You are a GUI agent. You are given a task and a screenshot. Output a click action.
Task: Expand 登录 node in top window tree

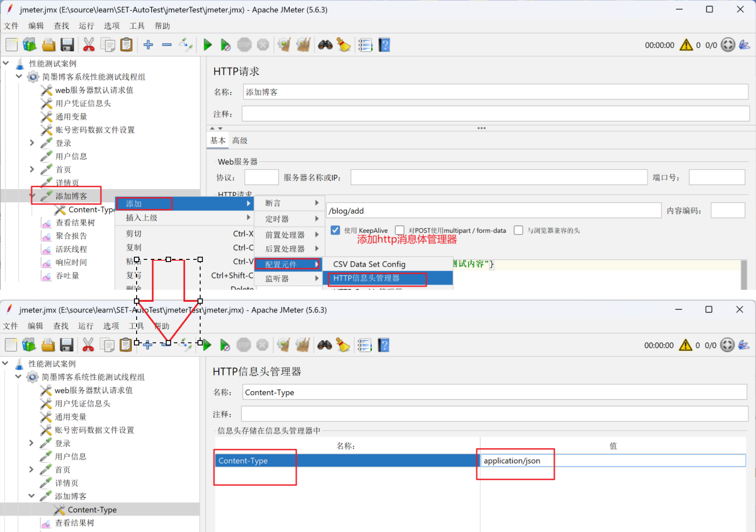click(x=32, y=143)
